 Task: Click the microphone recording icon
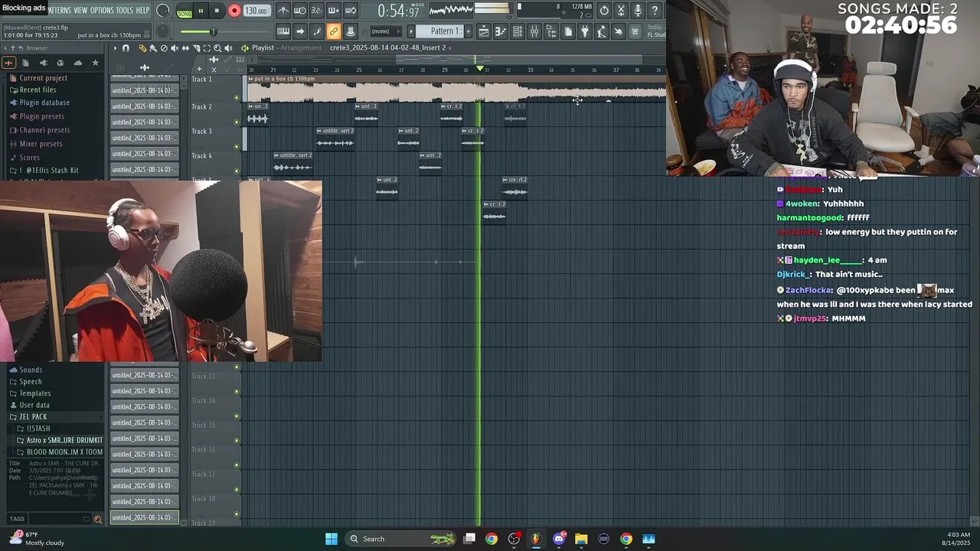coord(638,11)
